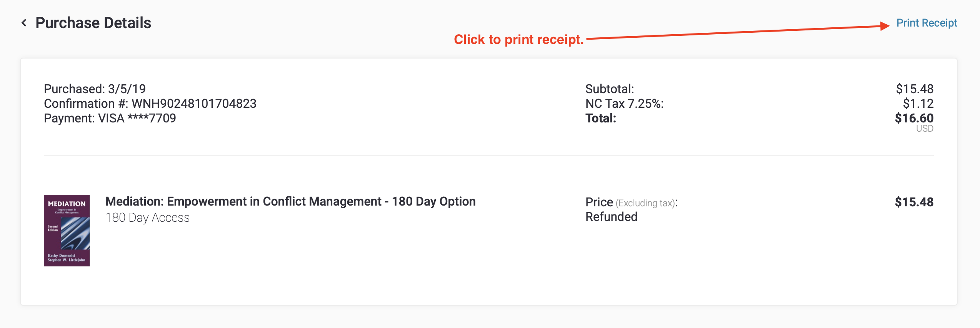This screenshot has width=980, height=328.
Task: Select the Mediation book cover thumbnail
Action: [x=67, y=230]
